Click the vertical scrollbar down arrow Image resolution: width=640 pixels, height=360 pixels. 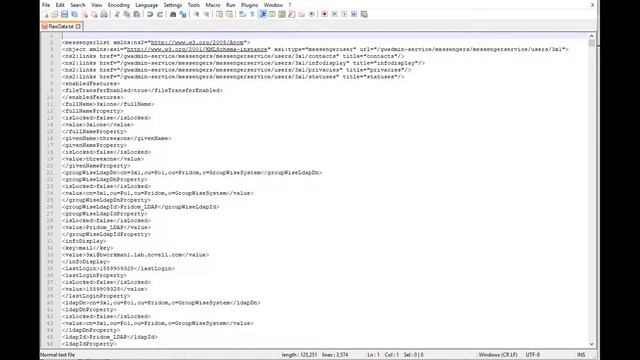591,344
